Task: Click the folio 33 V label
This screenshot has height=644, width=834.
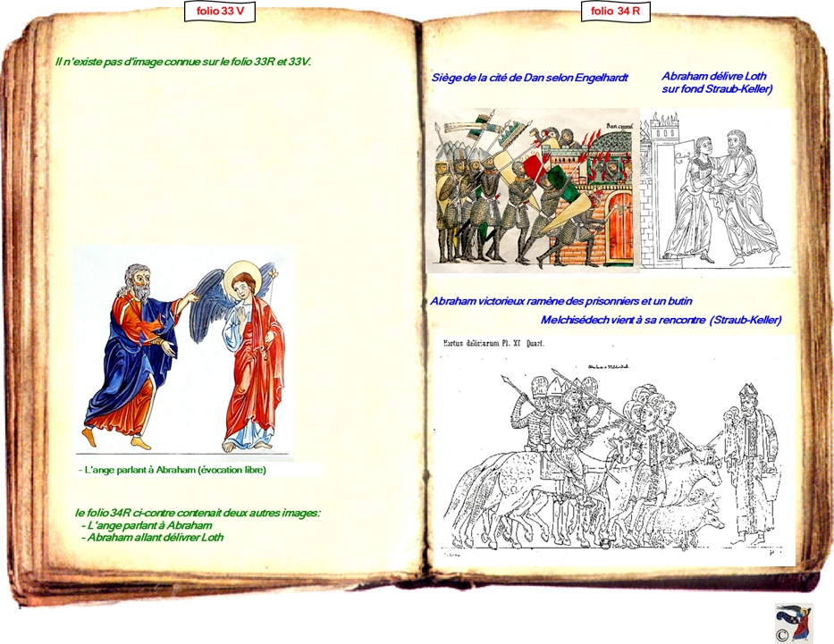Action: [220, 11]
